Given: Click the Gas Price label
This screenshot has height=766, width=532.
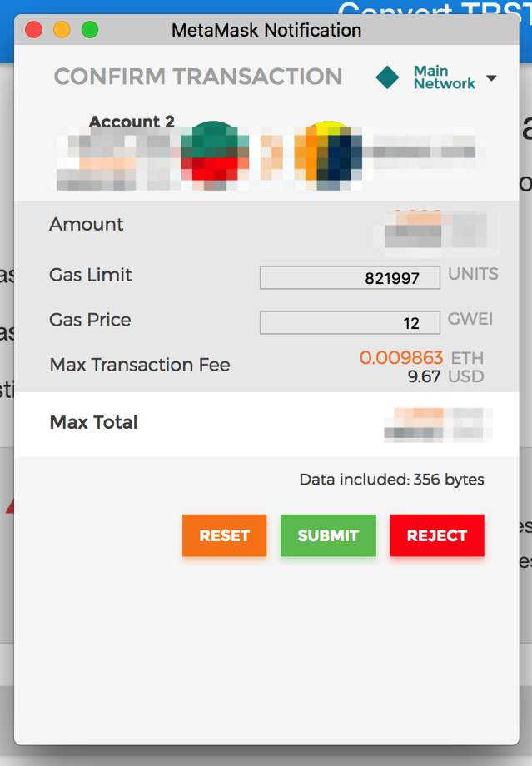Looking at the screenshot, I should (91, 320).
